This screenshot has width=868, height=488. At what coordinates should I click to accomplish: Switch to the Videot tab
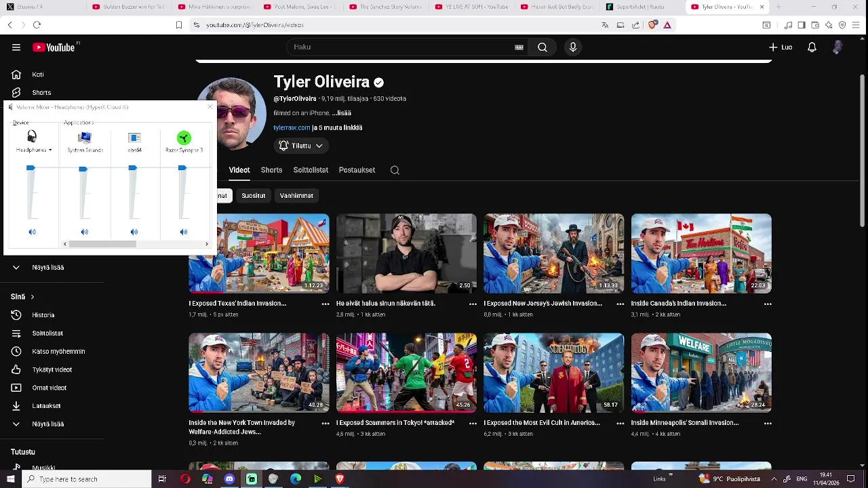tap(239, 170)
